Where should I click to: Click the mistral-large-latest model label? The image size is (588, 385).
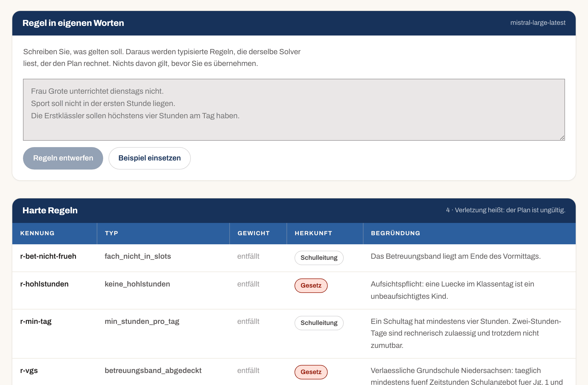(538, 23)
